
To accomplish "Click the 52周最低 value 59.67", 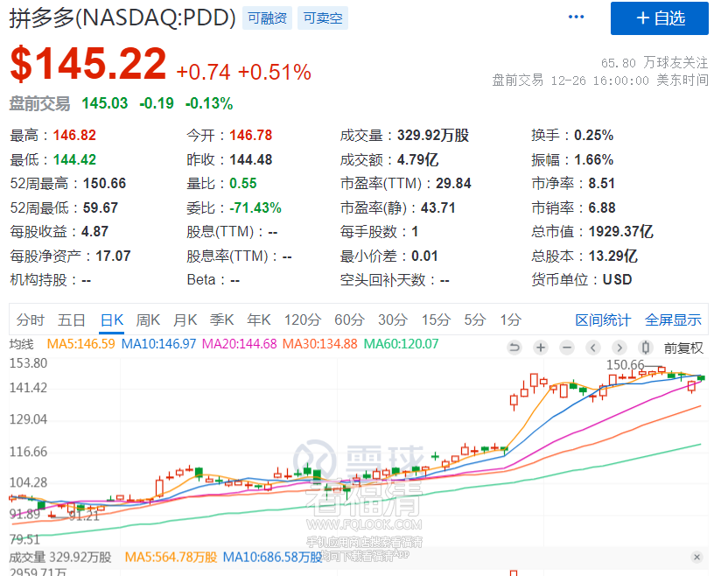I will point(101,208).
